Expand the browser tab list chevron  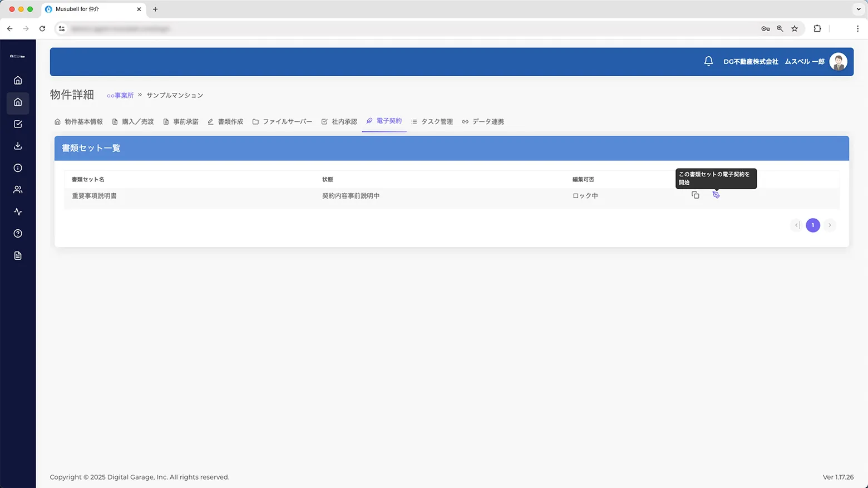(x=858, y=9)
